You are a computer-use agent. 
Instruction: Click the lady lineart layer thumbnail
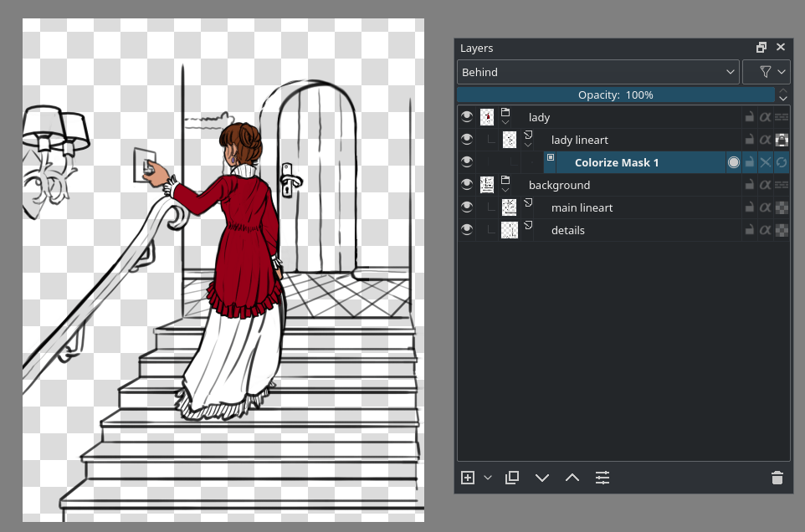click(x=510, y=139)
